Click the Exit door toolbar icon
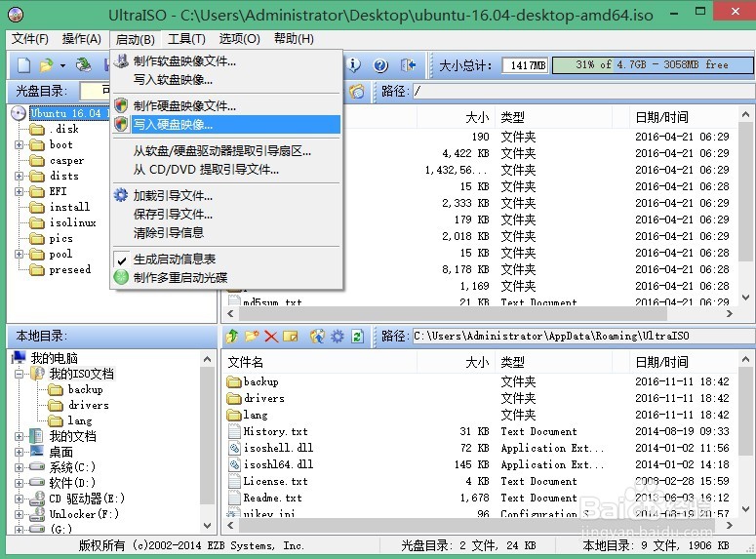756x559 pixels. tap(408, 65)
